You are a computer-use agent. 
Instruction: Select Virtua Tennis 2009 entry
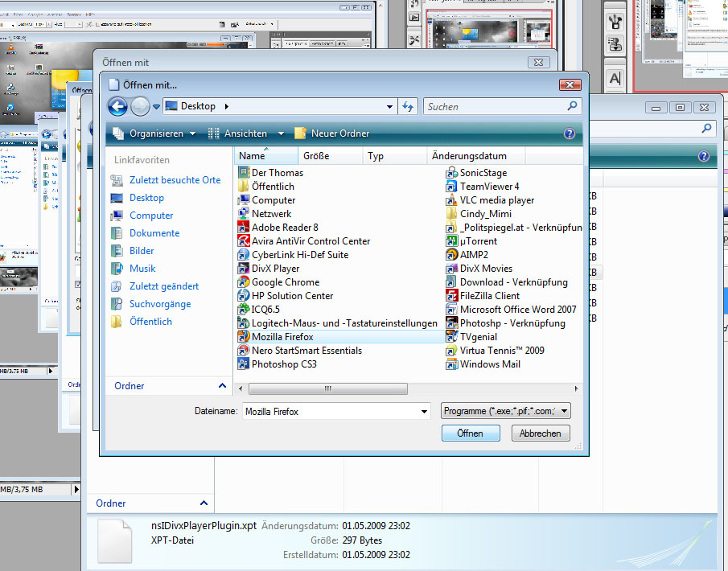pos(496,351)
